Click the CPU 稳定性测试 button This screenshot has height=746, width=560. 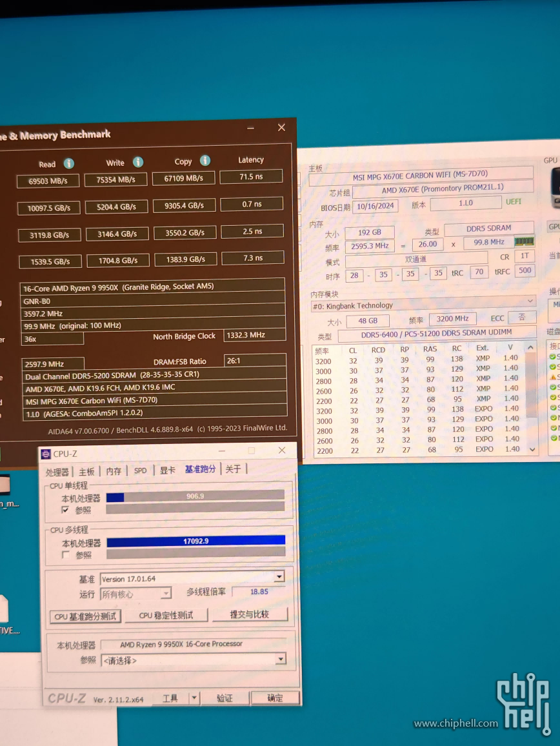click(166, 615)
